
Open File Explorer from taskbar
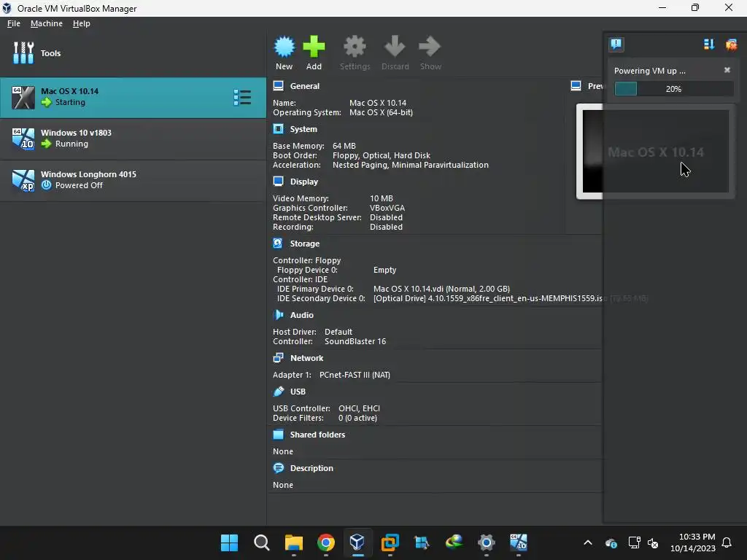click(293, 542)
